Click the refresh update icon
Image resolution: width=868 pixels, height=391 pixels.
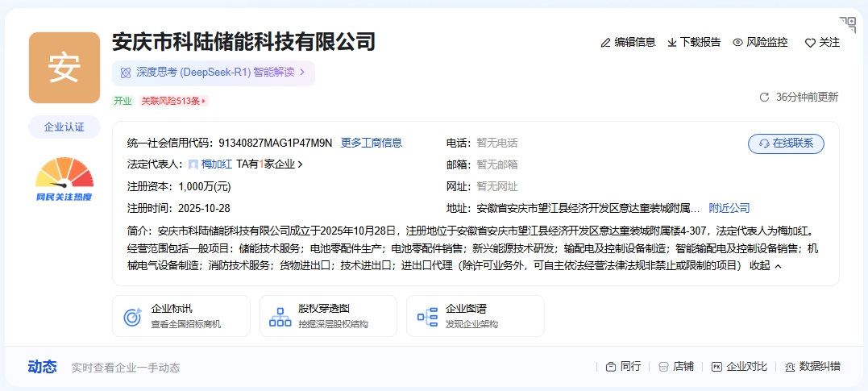pos(764,98)
